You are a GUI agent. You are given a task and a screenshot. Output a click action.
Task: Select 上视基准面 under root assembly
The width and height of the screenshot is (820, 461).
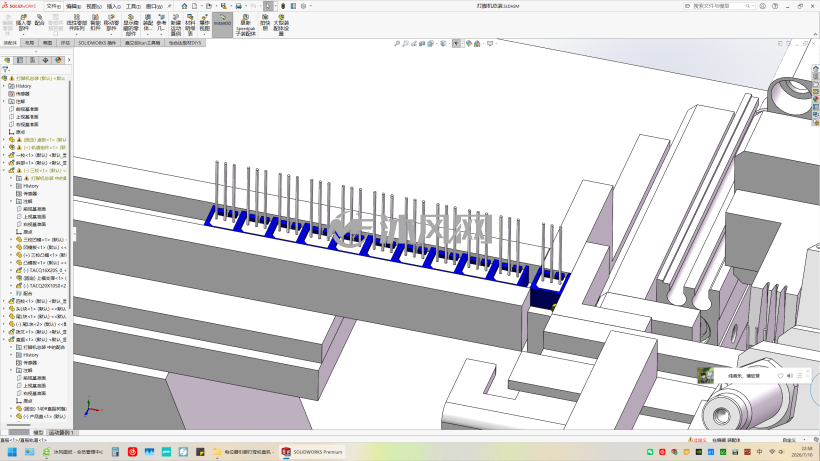point(27,117)
